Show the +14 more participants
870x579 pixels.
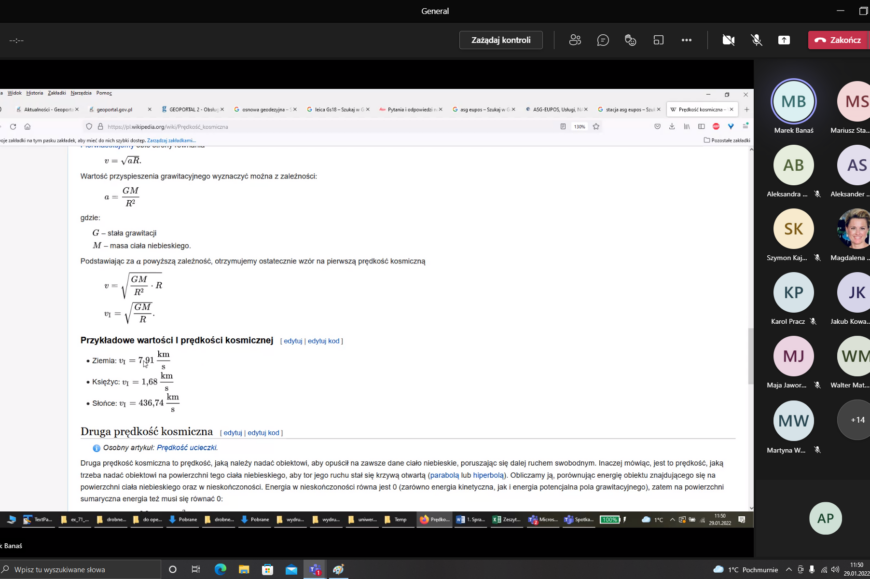[856, 420]
